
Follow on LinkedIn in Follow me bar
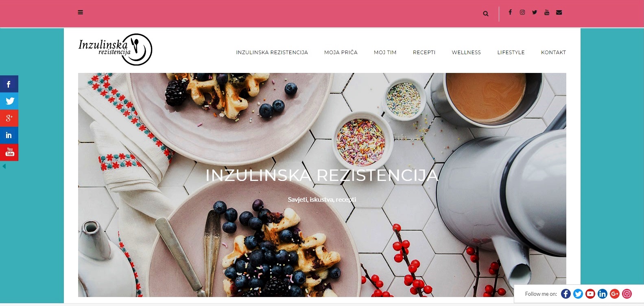tap(603, 294)
